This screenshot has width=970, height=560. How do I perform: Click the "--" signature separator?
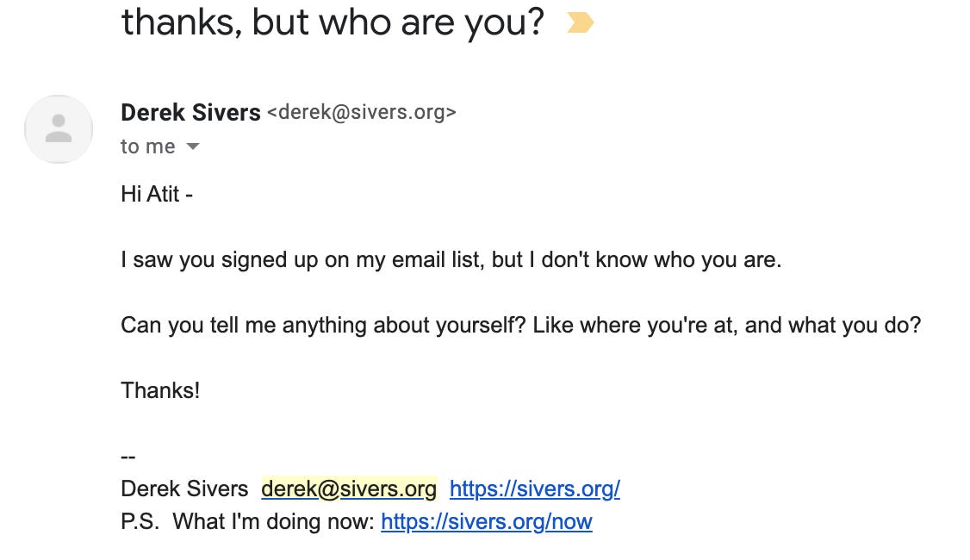click(x=128, y=457)
